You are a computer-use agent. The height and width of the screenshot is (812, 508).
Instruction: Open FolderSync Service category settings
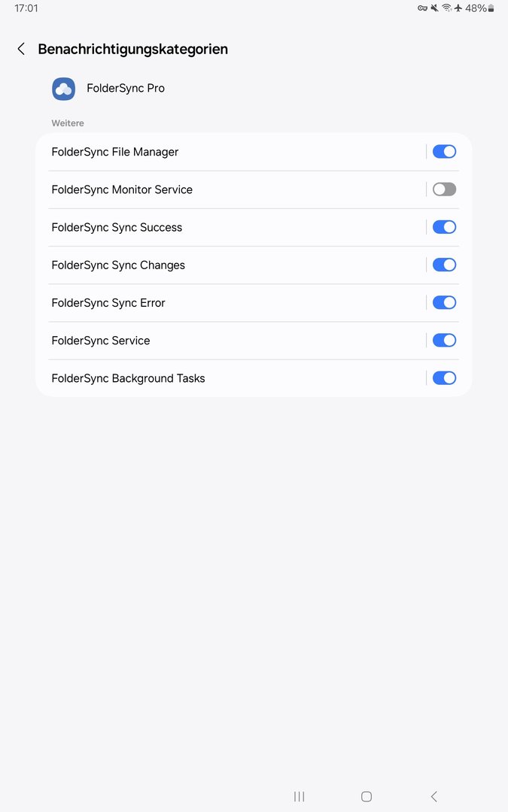pyautogui.click(x=101, y=341)
